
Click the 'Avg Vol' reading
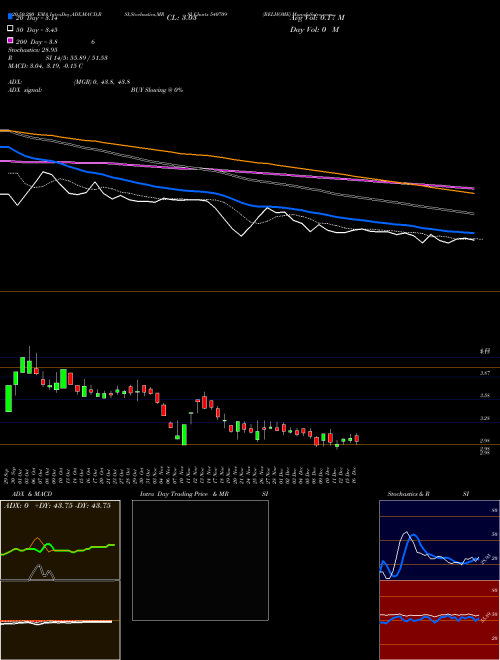click(317, 18)
